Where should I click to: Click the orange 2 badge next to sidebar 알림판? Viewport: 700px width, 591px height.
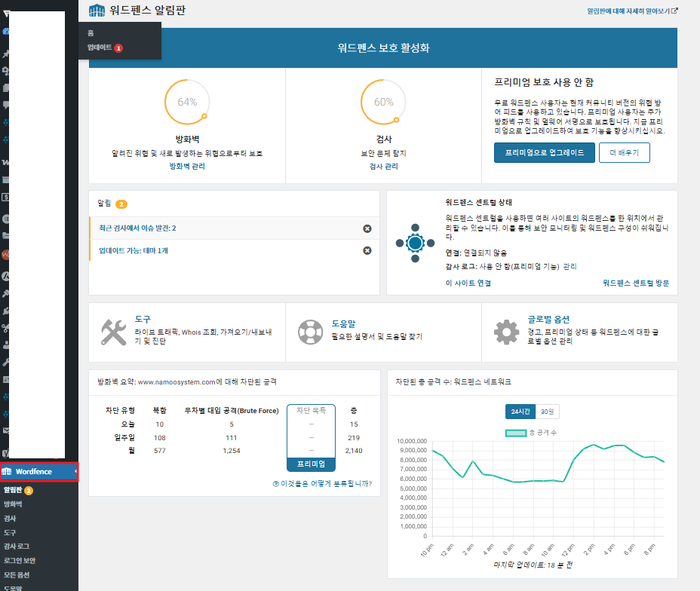point(29,491)
